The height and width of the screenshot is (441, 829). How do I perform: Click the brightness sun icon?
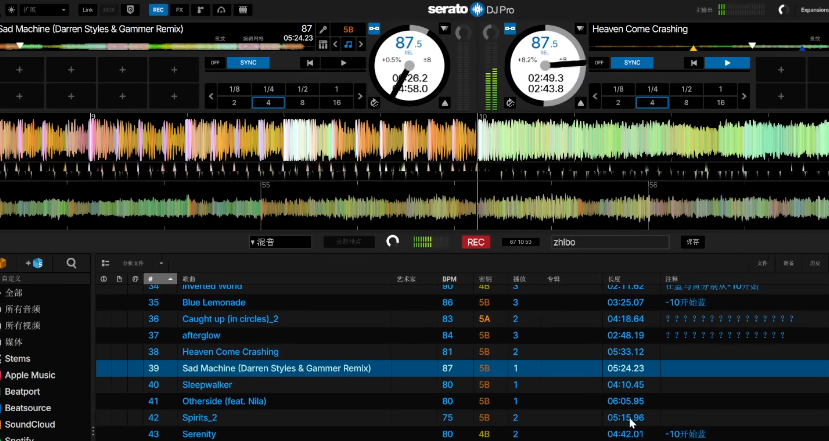11,10
